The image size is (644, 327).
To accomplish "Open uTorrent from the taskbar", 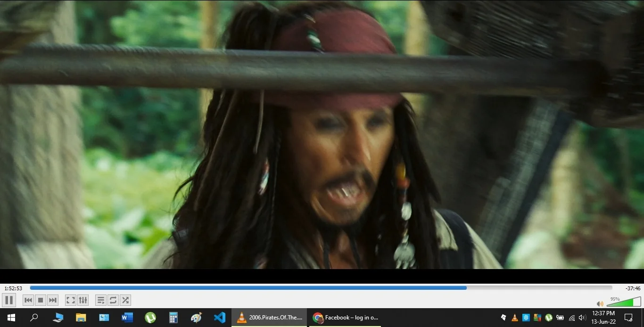I will click(x=150, y=318).
